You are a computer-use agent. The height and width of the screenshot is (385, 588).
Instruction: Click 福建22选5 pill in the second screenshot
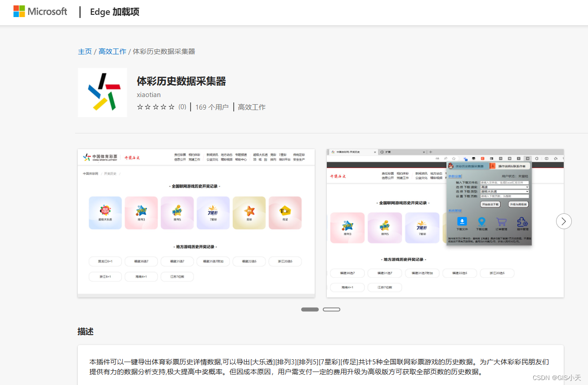coord(459,273)
